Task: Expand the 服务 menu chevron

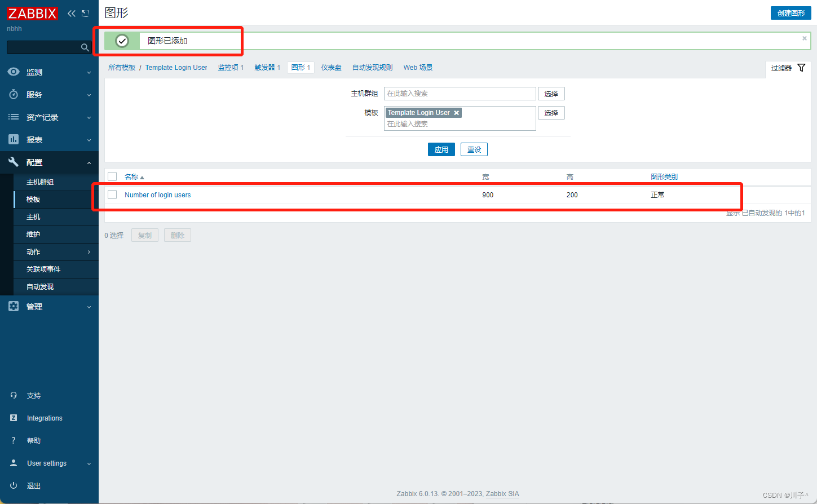Action: point(89,95)
